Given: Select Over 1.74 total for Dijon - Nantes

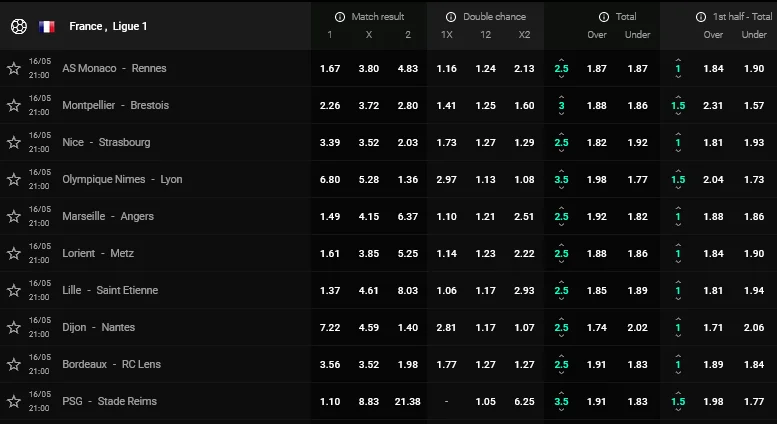Looking at the screenshot, I should tap(597, 327).
